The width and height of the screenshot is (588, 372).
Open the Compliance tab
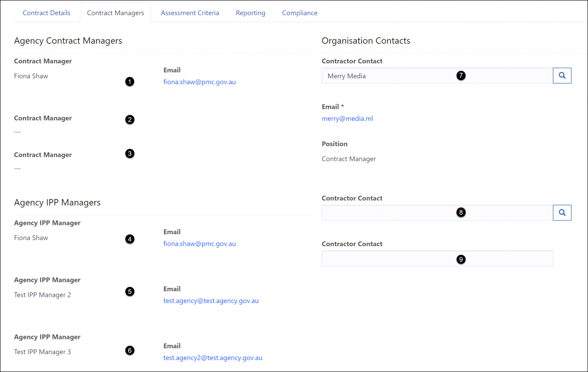300,13
